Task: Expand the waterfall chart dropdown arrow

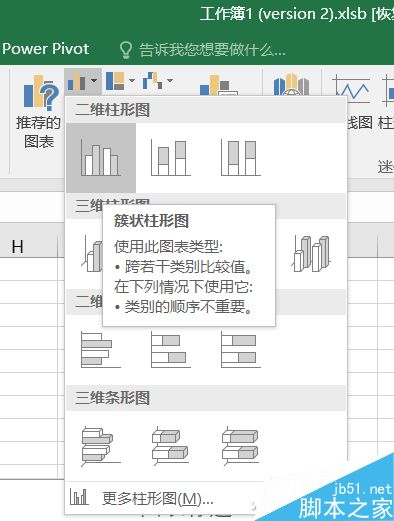Action: [170, 81]
